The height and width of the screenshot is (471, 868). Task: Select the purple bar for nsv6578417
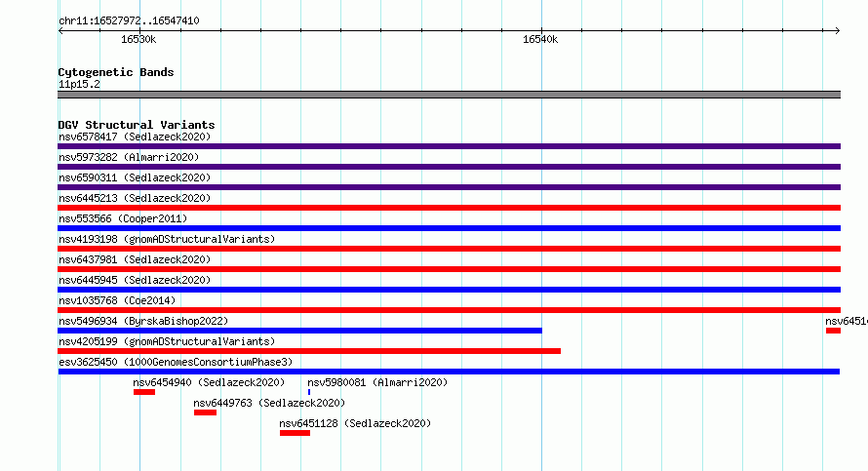coord(449,146)
